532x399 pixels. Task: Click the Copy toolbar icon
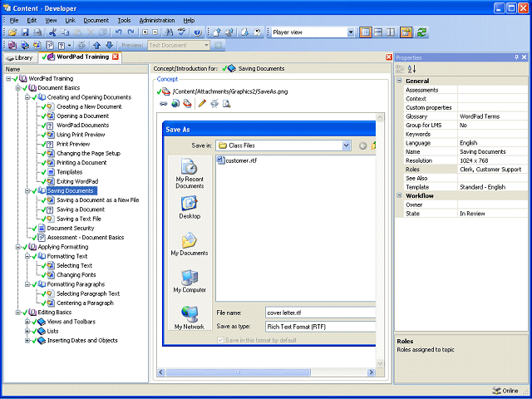point(65,32)
